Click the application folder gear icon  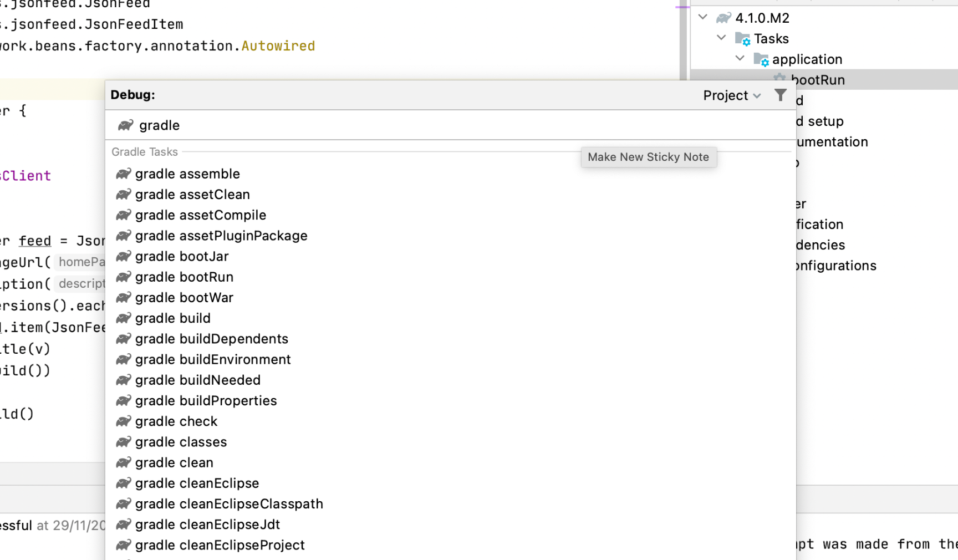tap(761, 59)
